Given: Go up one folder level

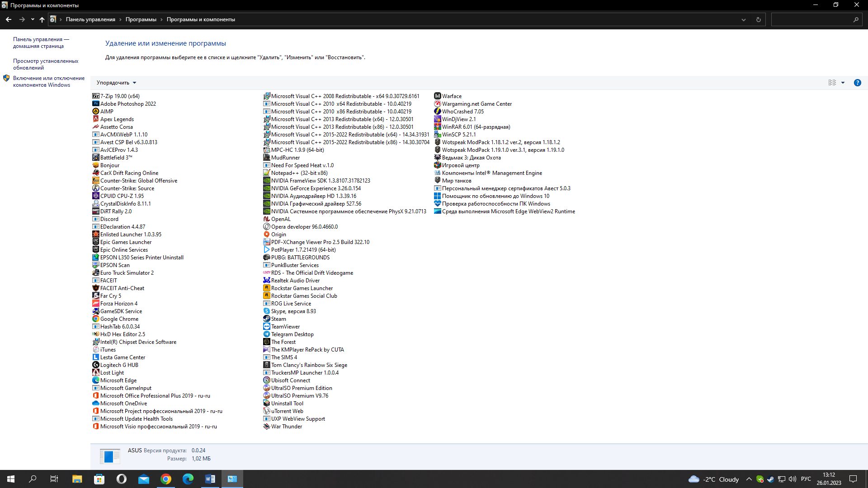Looking at the screenshot, I should (42, 19).
